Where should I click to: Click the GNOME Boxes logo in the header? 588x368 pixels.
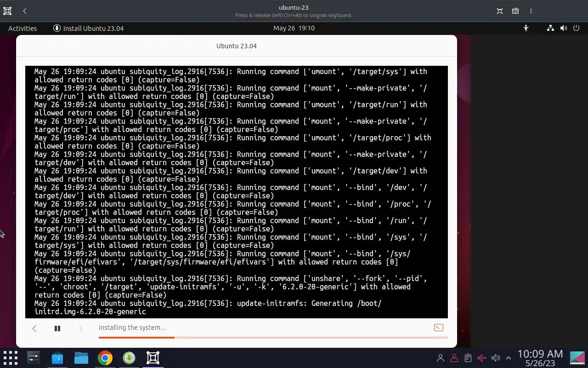coord(7,11)
